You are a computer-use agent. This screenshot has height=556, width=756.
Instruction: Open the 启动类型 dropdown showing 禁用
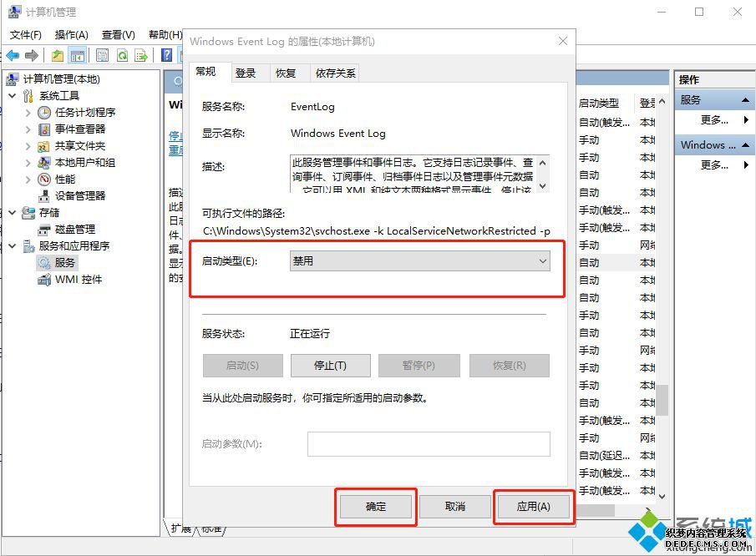click(420, 261)
